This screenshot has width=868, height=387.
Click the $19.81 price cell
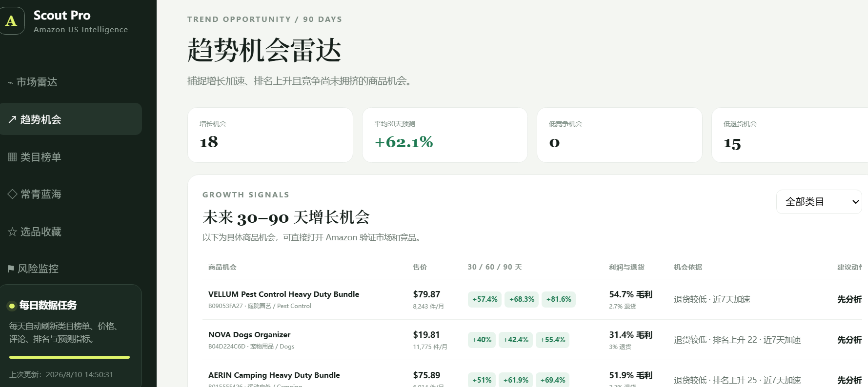pyautogui.click(x=426, y=335)
